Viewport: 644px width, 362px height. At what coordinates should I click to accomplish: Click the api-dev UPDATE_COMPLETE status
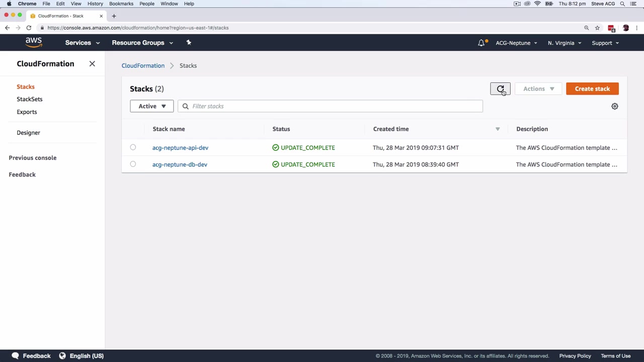point(303,148)
